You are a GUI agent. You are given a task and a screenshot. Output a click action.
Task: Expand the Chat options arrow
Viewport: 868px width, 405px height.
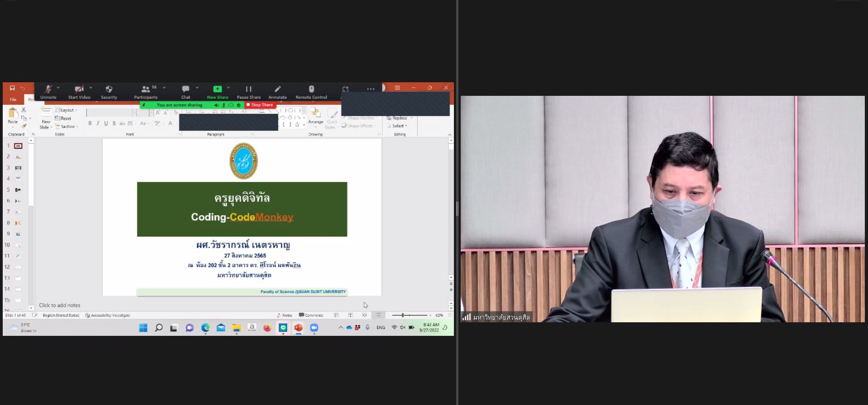(x=197, y=87)
